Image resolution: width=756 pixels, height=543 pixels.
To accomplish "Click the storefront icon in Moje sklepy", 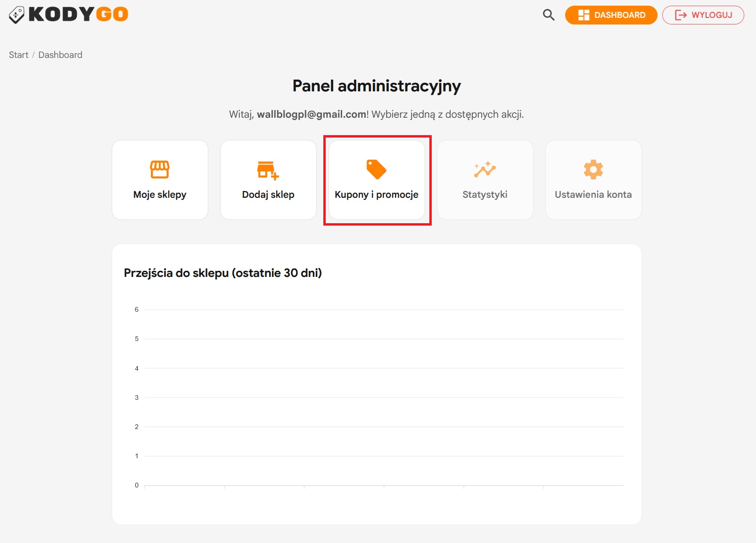I will coord(160,170).
